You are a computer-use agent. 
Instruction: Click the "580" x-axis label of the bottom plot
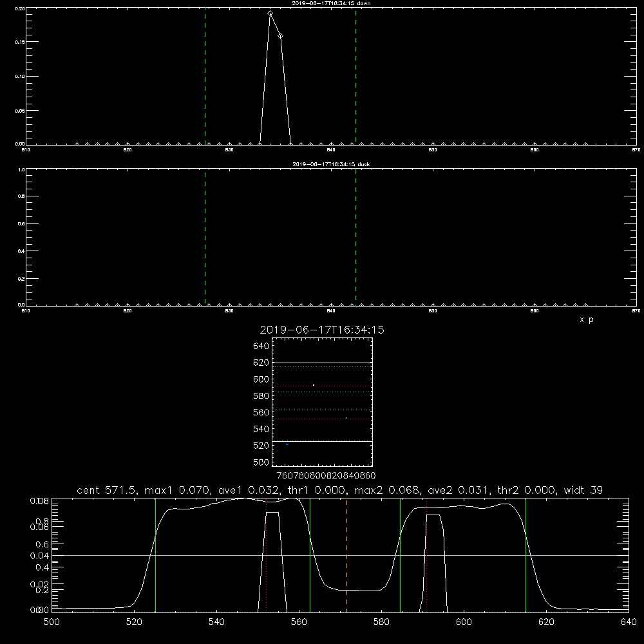coord(381,622)
